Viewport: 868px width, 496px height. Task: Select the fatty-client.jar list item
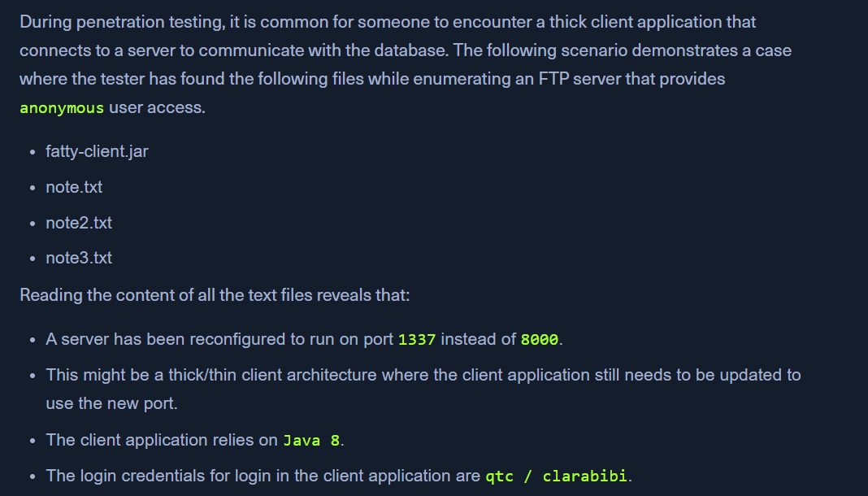coord(97,151)
